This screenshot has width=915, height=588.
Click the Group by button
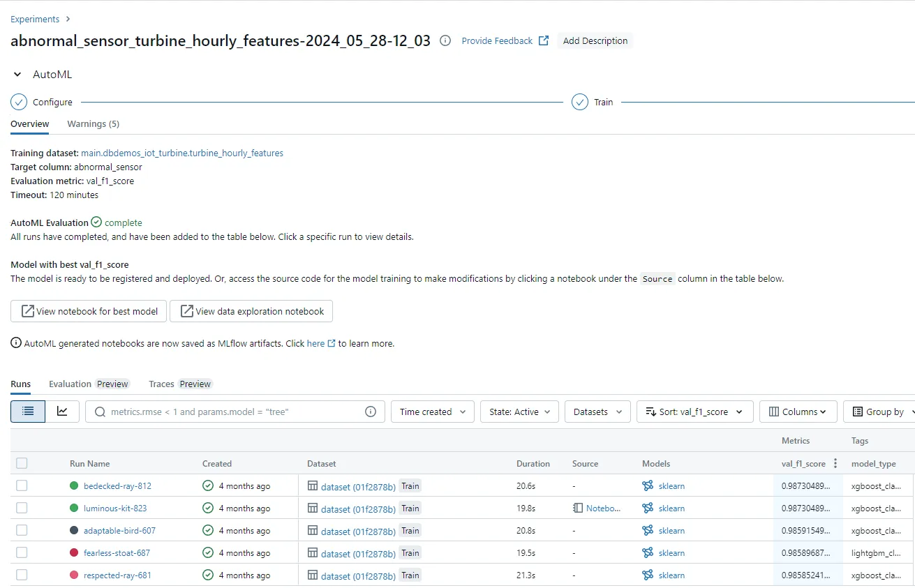(883, 412)
